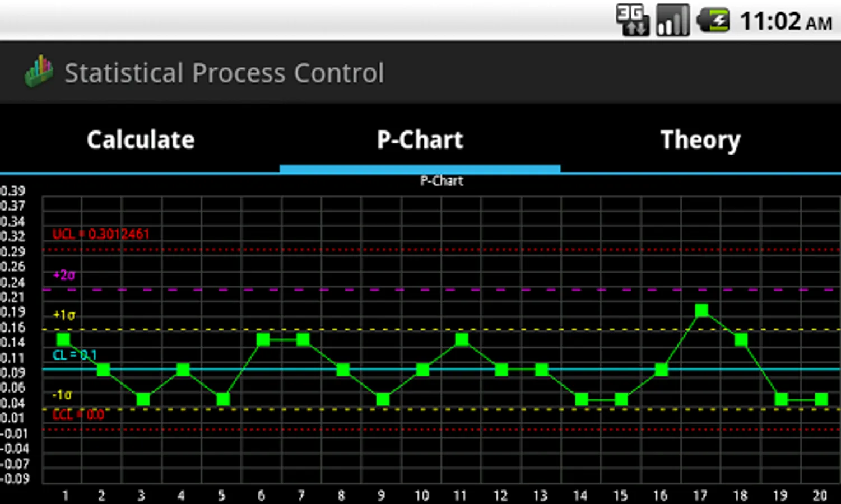Select the data point for sample 6
The image size is (841, 504).
[x=263, y=339]
